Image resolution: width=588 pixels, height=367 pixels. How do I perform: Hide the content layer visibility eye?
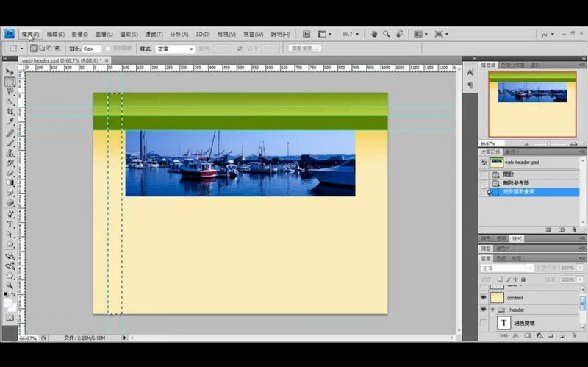pos(484,298)
